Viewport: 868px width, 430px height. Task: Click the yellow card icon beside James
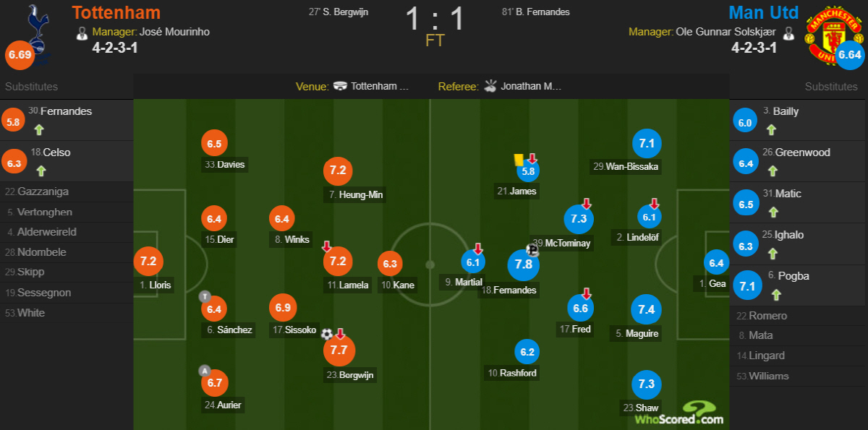click(518, 160)
